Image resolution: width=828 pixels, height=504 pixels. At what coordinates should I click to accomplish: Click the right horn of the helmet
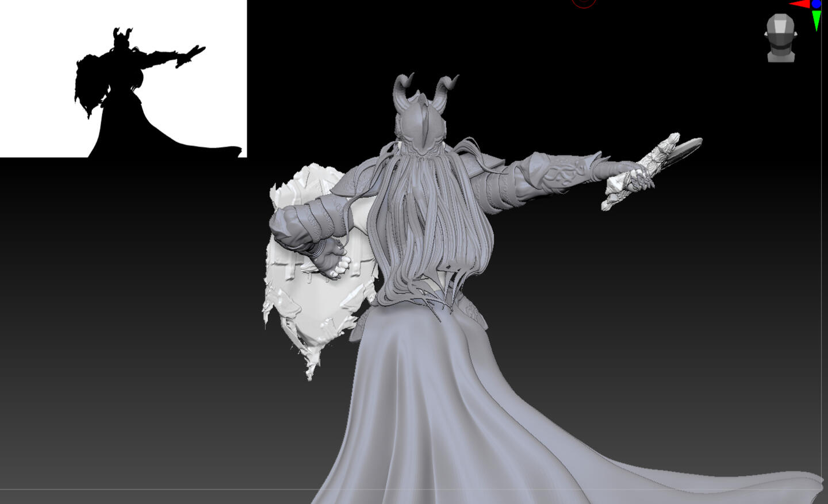coord(445,87)
